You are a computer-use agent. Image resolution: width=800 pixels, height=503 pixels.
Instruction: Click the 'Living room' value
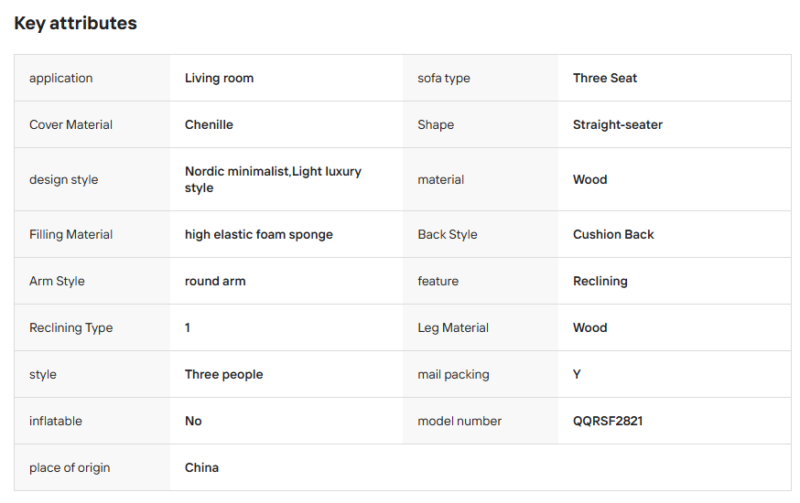tap(219, 78)
